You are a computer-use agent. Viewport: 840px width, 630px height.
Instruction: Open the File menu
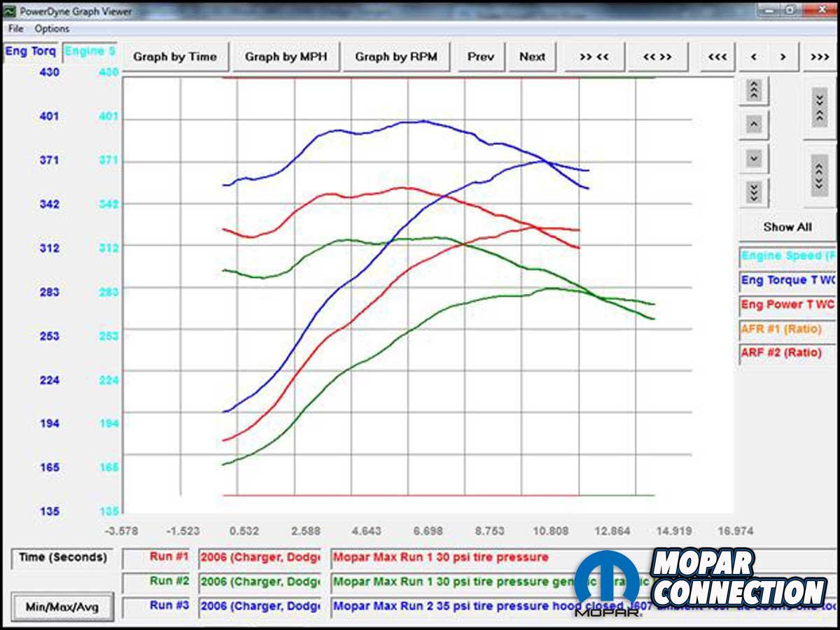[x=15, y=29]
